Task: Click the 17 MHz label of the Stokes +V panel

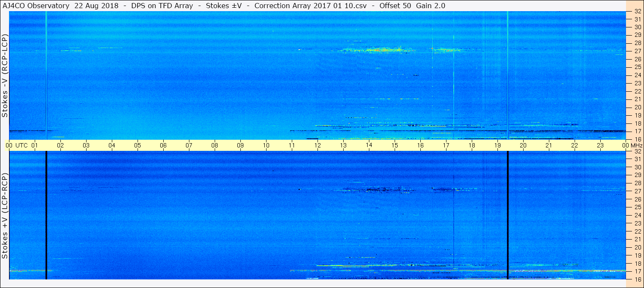Action: point(638,271)
